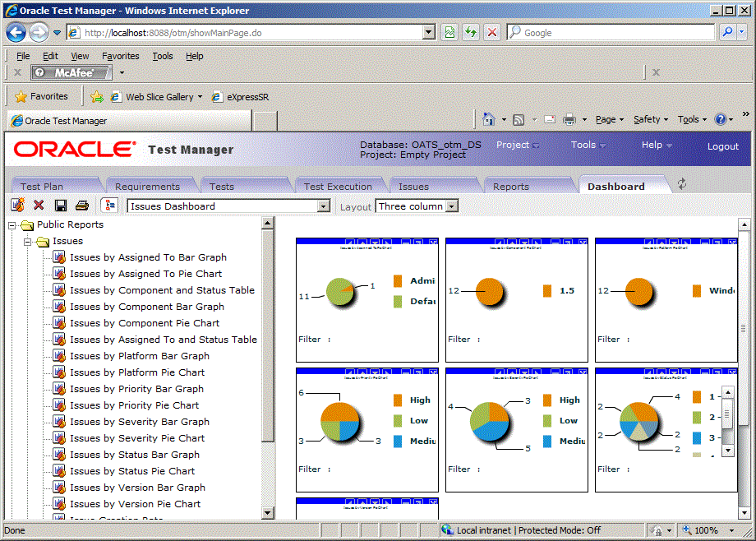756x541 pixels.
Task: Open the View menu in menu bar
Action: click(x=80, y=56)
